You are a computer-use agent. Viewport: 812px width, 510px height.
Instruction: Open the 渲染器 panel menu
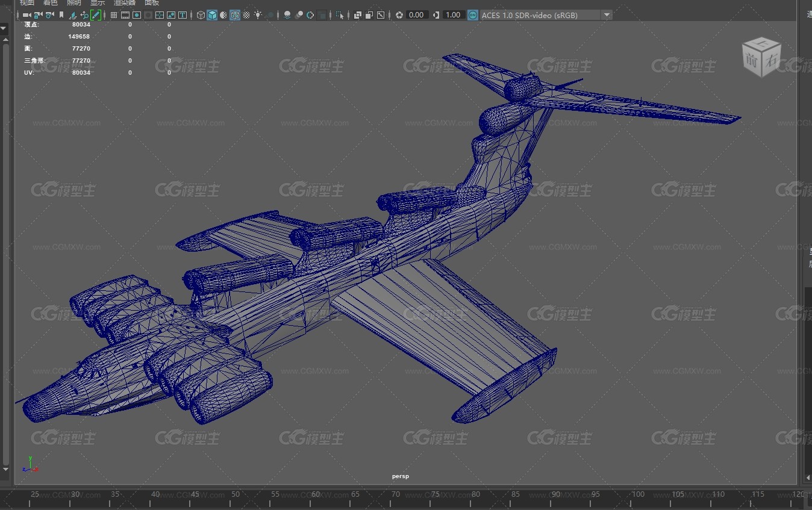125,2
